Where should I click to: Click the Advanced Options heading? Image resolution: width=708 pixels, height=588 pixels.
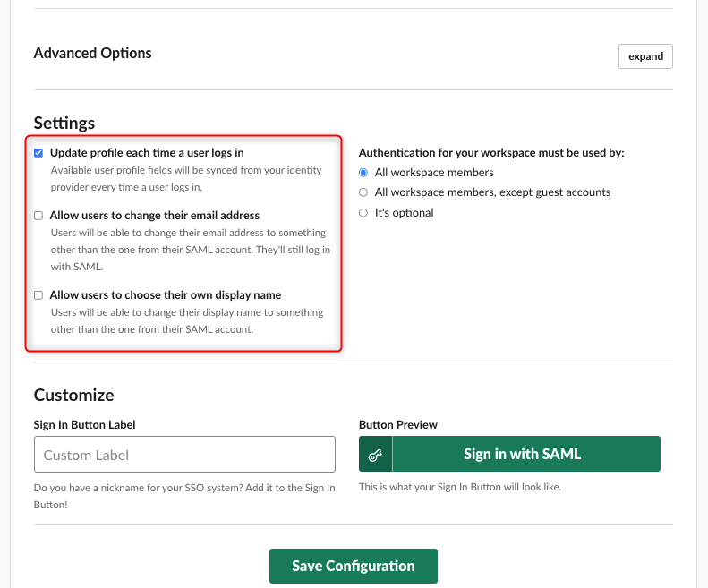click(92, 54)
